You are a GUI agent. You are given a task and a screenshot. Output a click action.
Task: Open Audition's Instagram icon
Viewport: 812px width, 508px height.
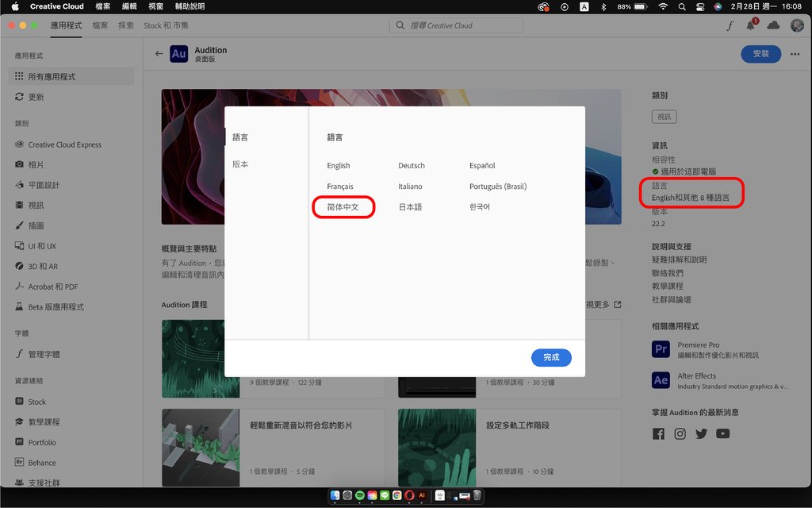click(680, 433)
